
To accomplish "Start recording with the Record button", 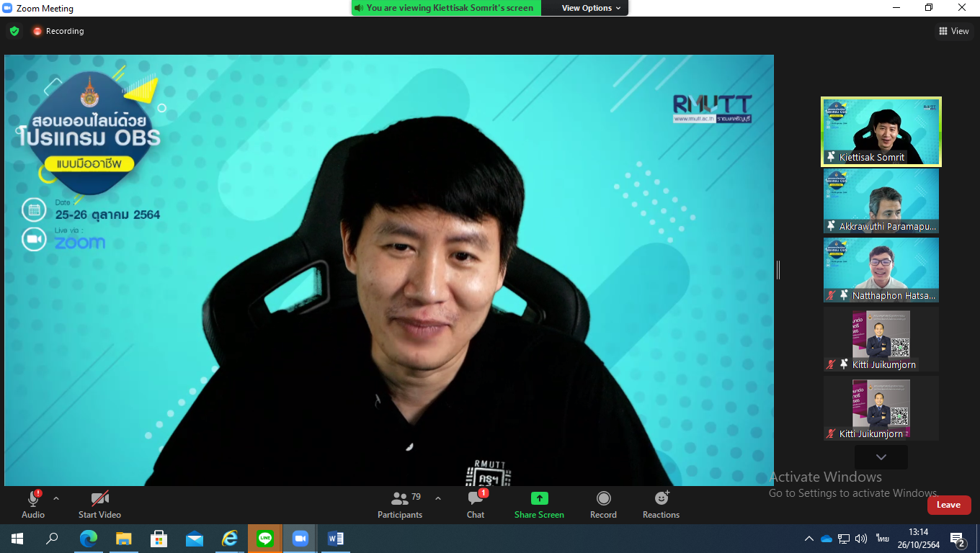I will coord(603,504).
